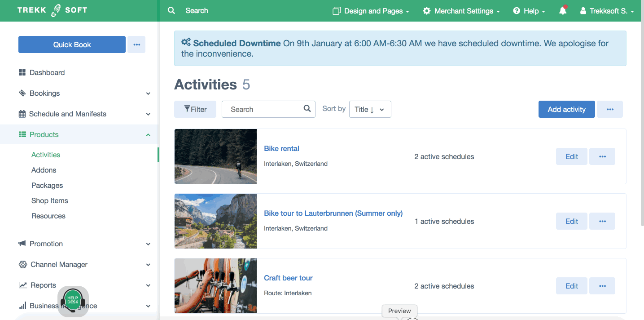
Task: Click the Add activity button
Action: [566, 109]
